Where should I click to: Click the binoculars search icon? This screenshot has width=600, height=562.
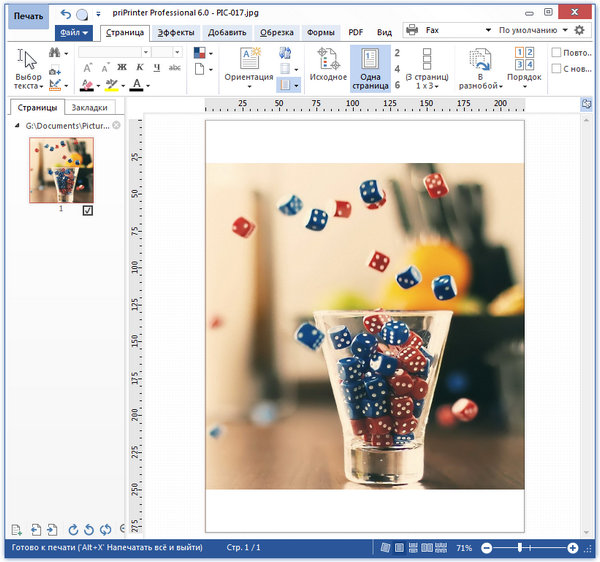(x=54, y=52)
